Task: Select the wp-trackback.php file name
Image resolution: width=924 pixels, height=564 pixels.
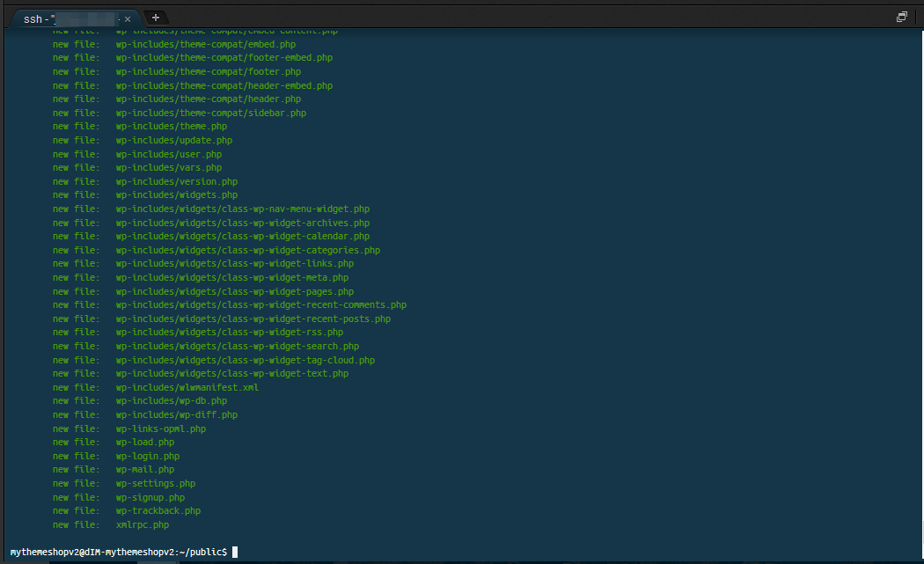Action: click(x=158, y=510)
